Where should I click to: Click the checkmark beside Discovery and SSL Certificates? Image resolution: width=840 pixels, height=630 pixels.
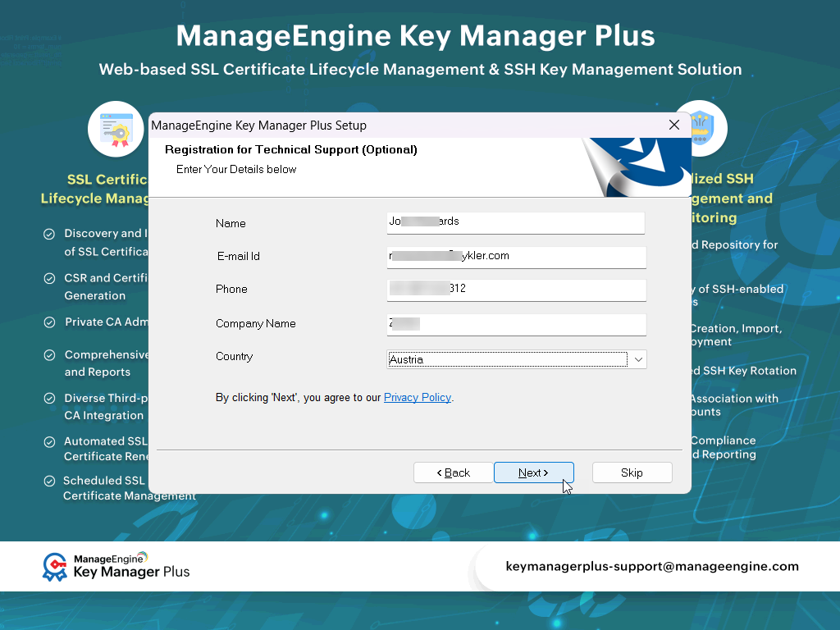pyautogui.click(x=48, y=234)
